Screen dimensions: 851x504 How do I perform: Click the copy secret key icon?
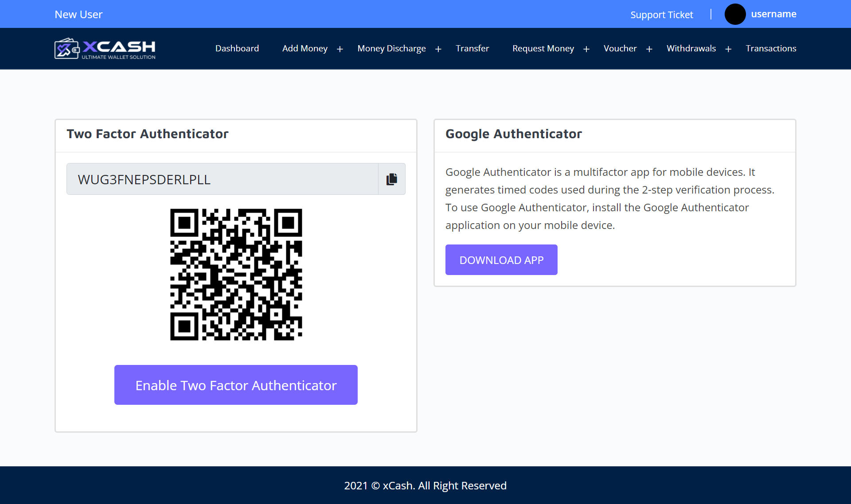coord(391,179)
